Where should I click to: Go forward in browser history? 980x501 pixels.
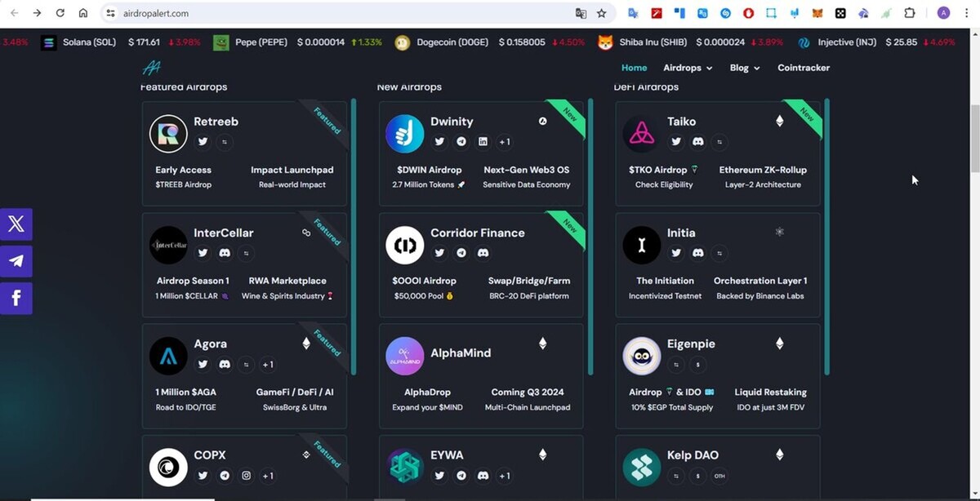(37, 13)
